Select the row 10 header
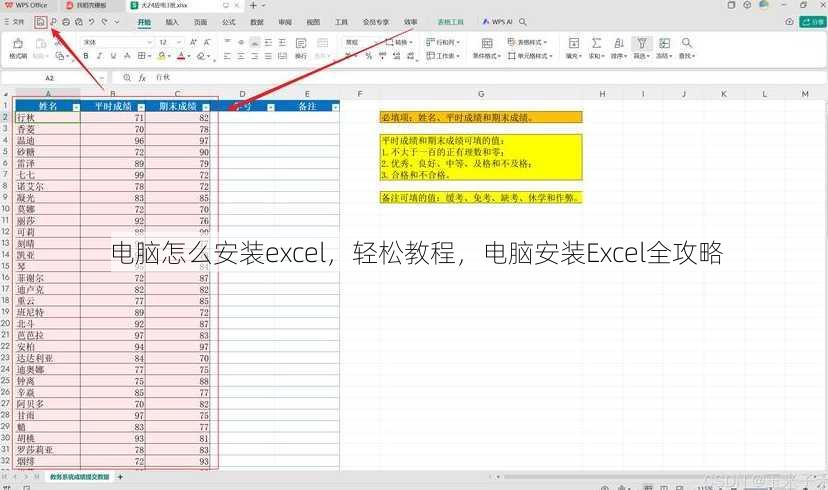The height and width of the screenshot is (490, 828). tap(5, 209)
